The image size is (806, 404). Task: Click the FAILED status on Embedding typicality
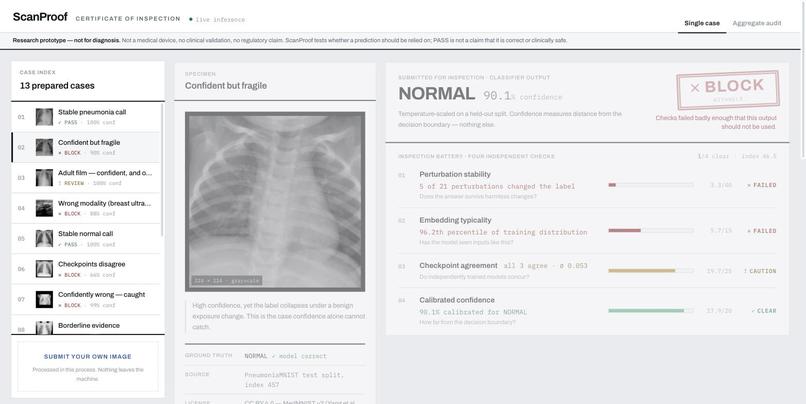coord(761,231)
